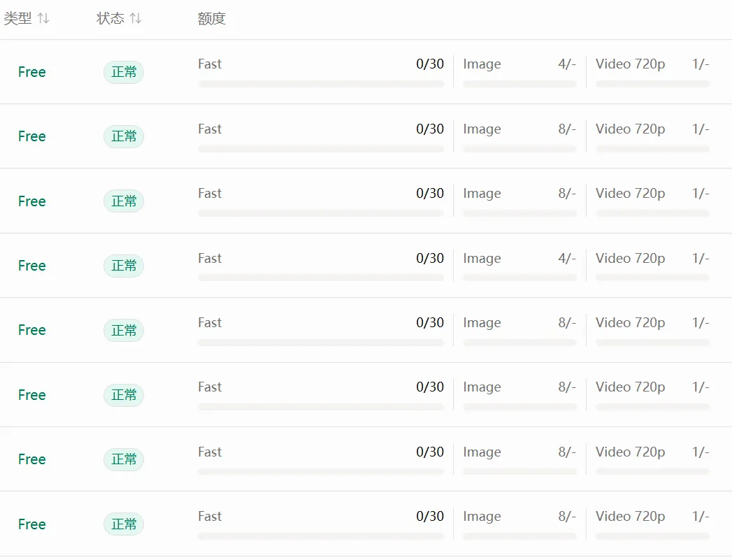Sort by 类型 column arrows icon
Screen dimensions: 732x560
(x=43, y=18)
